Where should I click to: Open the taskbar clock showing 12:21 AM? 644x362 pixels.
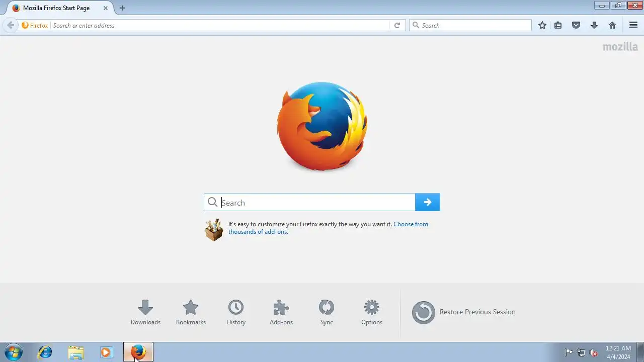[618, 352]
